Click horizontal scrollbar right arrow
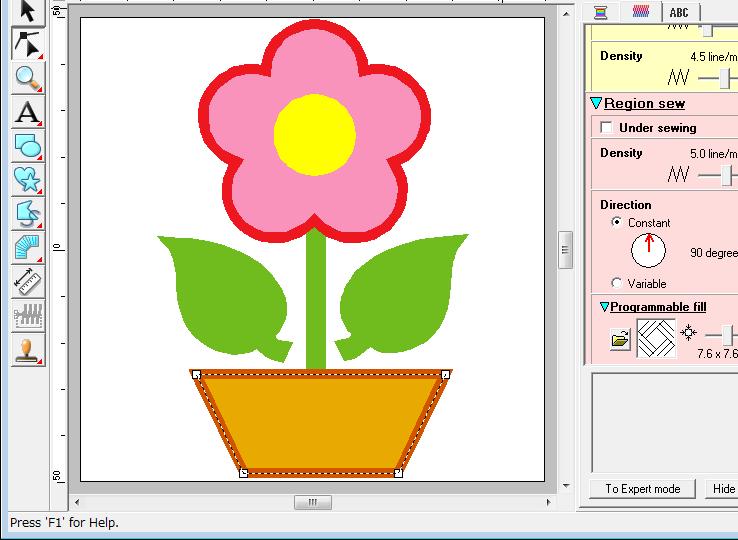 coord(548,502)
